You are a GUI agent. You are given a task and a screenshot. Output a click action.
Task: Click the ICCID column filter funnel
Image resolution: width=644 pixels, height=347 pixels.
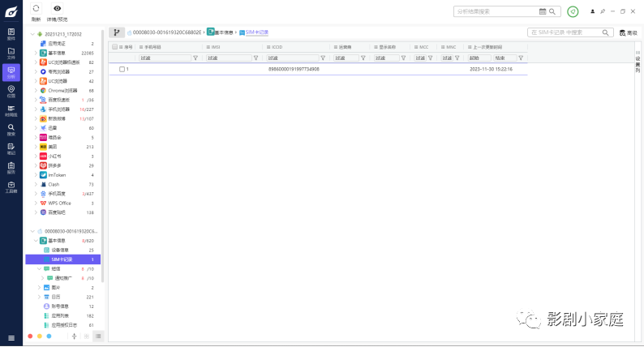pos(323,58)
